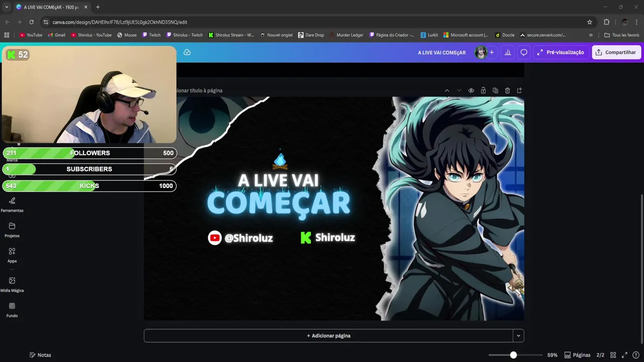
Task: Click the user avatar in header
Action: click(480, 52)
